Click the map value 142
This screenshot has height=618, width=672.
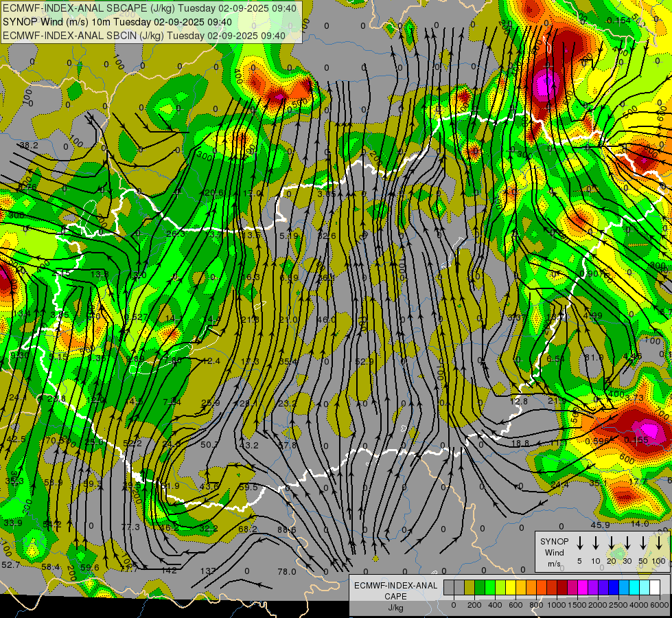pyautogui.click(x=170, y=571)
